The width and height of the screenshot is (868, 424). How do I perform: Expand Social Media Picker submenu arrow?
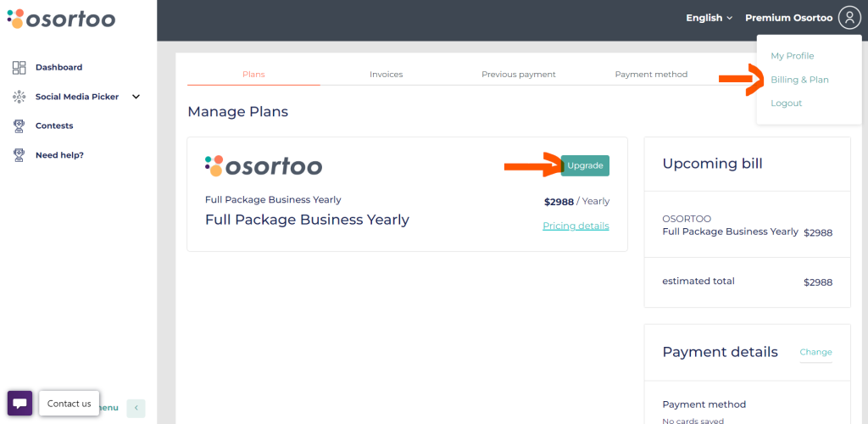(x=136, y=97)
